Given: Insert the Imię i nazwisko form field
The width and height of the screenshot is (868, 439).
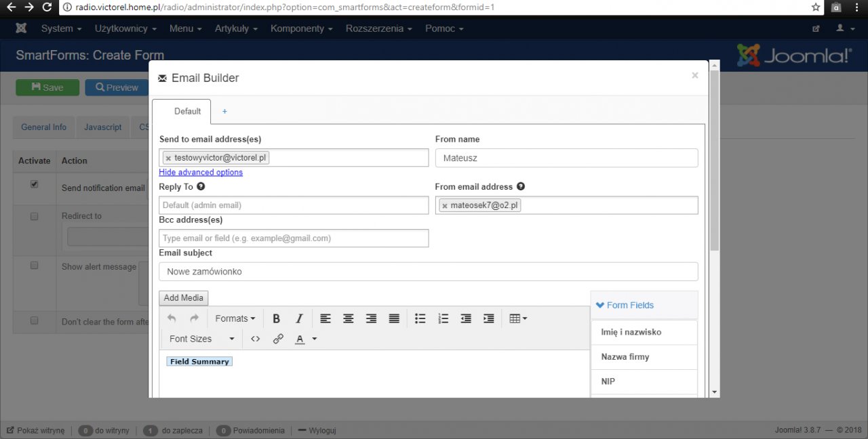Looking at the screenshot, I should [644, 333].
